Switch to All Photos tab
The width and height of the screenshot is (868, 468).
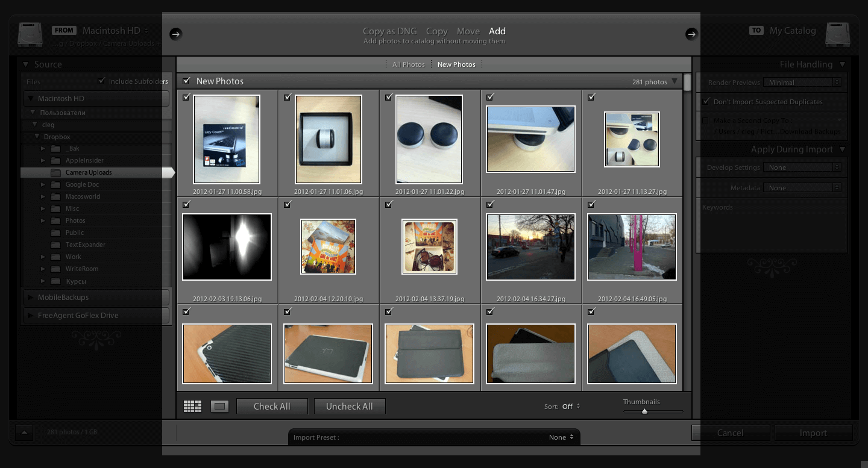[x=409, y=64]
